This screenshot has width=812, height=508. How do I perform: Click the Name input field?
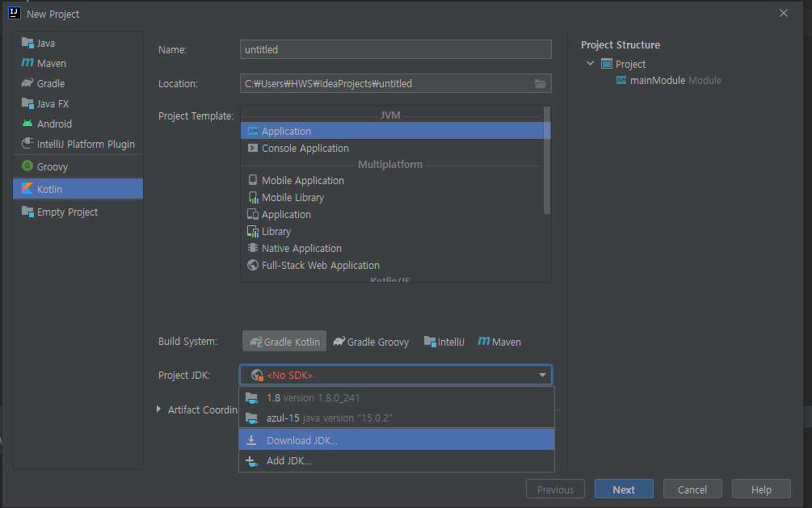pyautogui.click(x=396, y=50)
